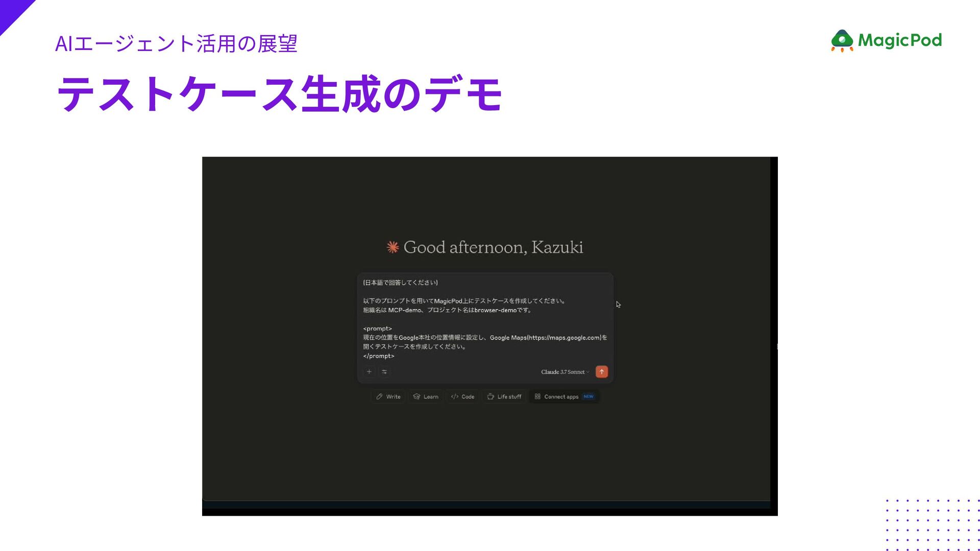
Task: Click the grid icon on Connect apps
Action: [x=537, y=396]
